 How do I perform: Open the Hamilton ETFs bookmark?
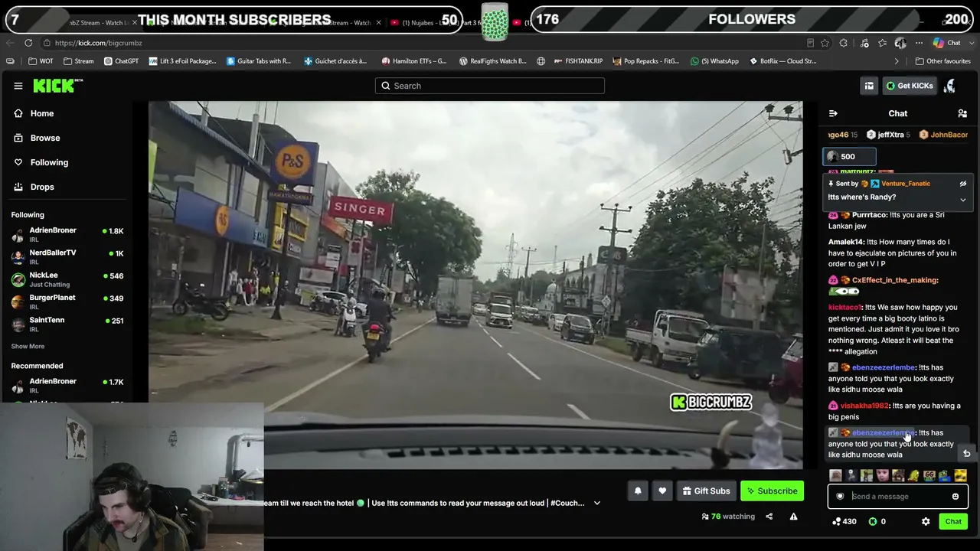pos(413,61)
